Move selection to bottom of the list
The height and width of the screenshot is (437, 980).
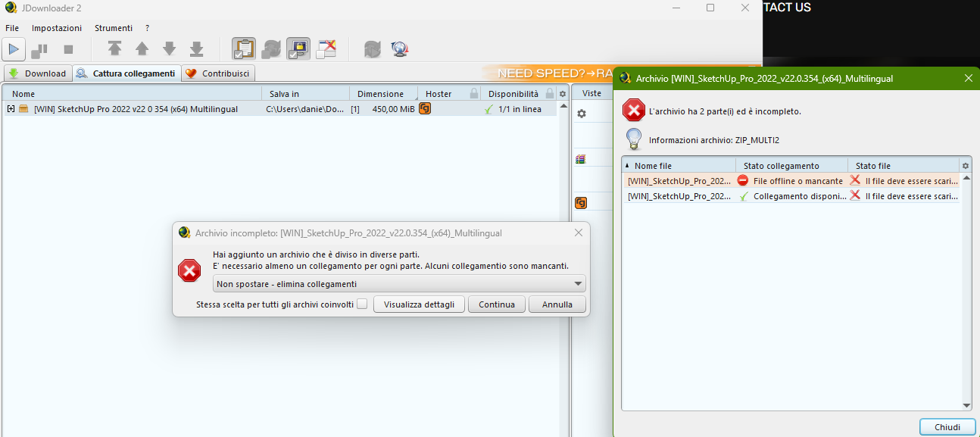pyautogui.click(x=196, y=49)
